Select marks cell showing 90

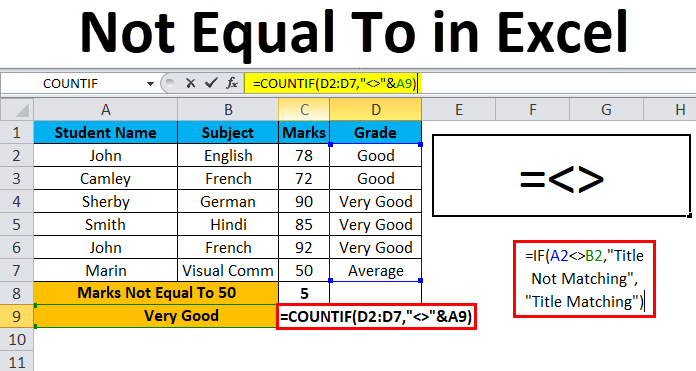click(x=304, y=201)
